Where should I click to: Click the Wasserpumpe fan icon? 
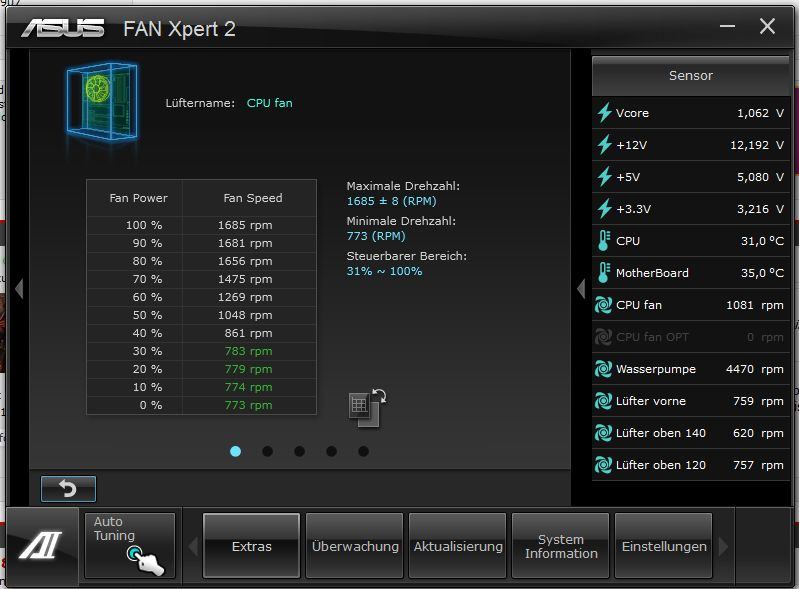603,369
